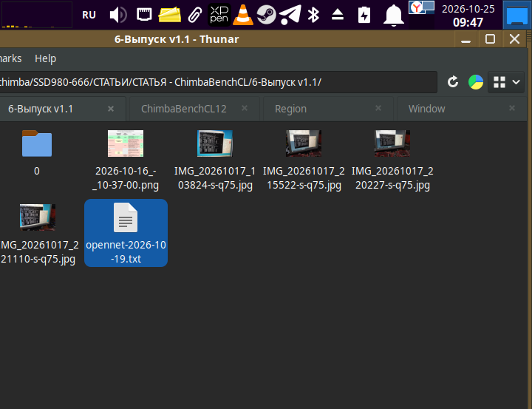532x409 pixels.
Task: Open the yellow sticky notes tray icon
Action: coord(170,15)
